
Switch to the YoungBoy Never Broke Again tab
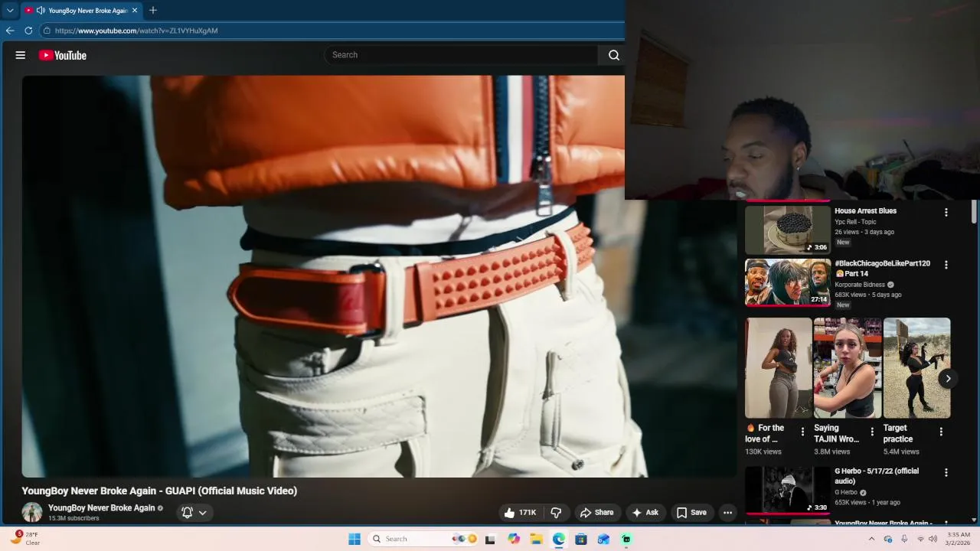pos(81,10)
